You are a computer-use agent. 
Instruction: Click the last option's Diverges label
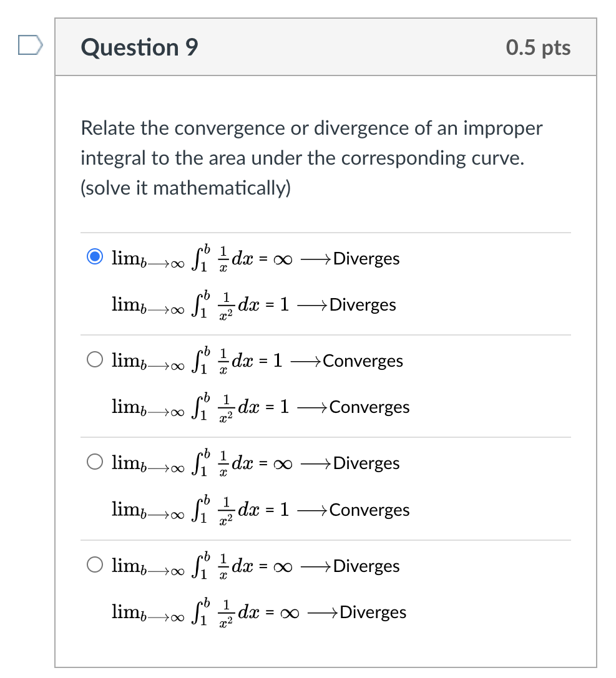click(x=373, y=612)
